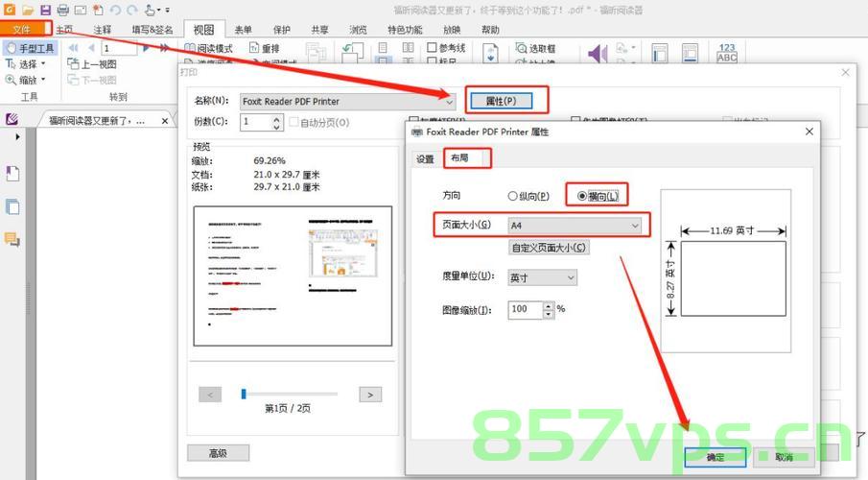Open the comments panel in left sidebar
Screen dimensions: 868x480
coord(12,239)
